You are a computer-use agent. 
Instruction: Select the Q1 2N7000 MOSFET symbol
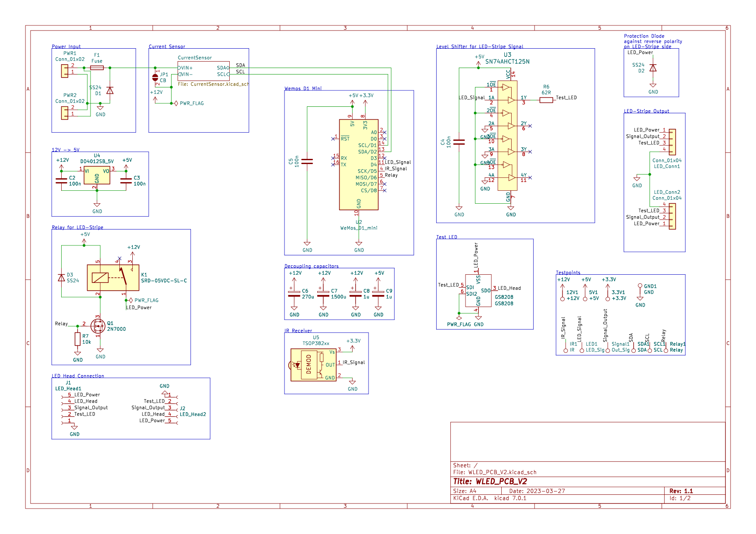point(98,326)
